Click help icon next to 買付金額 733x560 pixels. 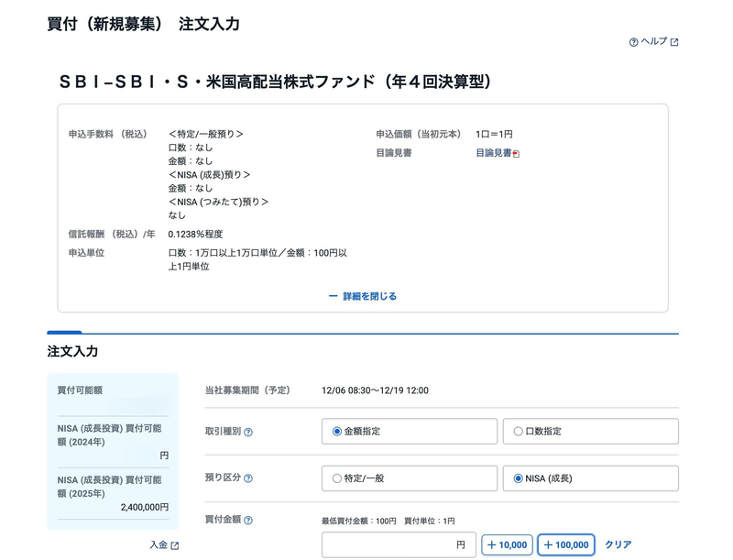(x=248, y=520)
